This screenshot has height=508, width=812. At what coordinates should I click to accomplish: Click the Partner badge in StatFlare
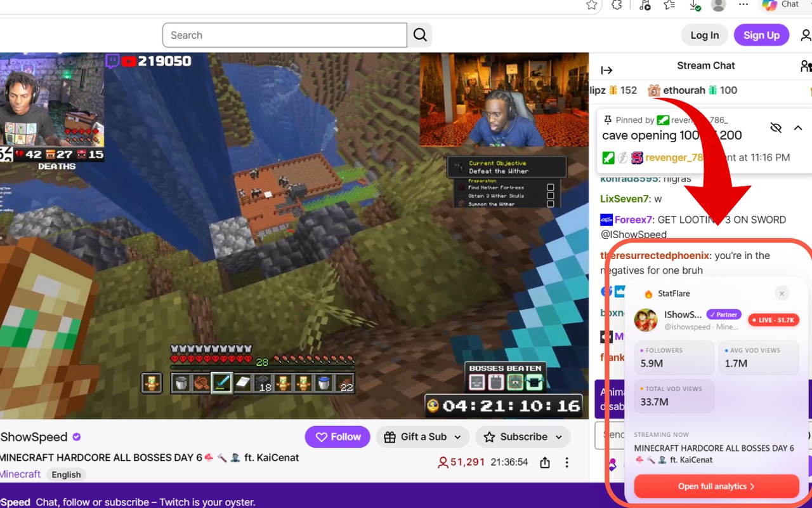724,314
